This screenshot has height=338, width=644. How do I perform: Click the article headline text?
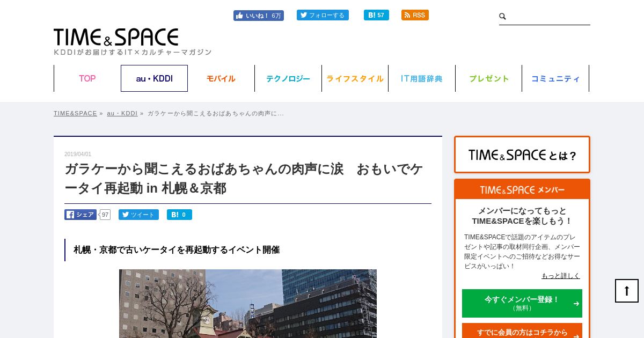tap(244, 179)
